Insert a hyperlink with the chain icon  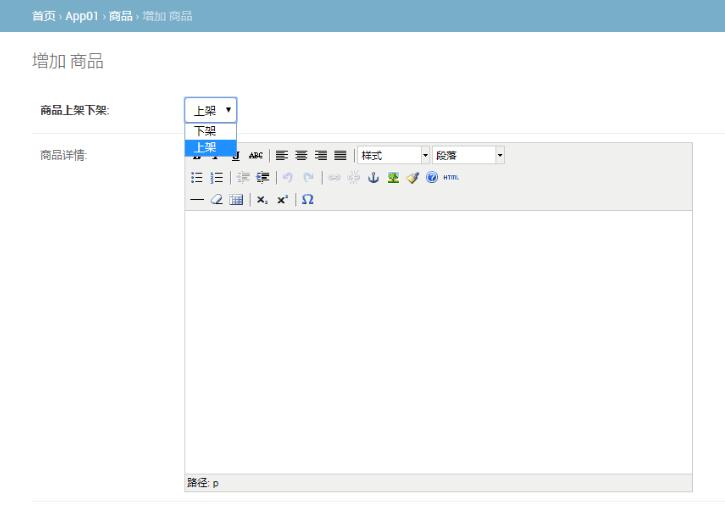(x=334, y=178)
